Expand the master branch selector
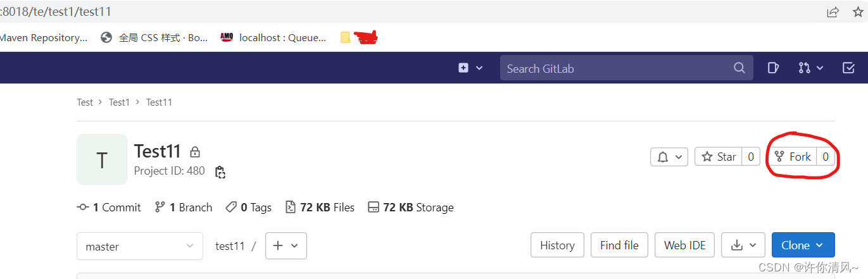The height and width of the screenshot is (279, 868). pos(139,246)
